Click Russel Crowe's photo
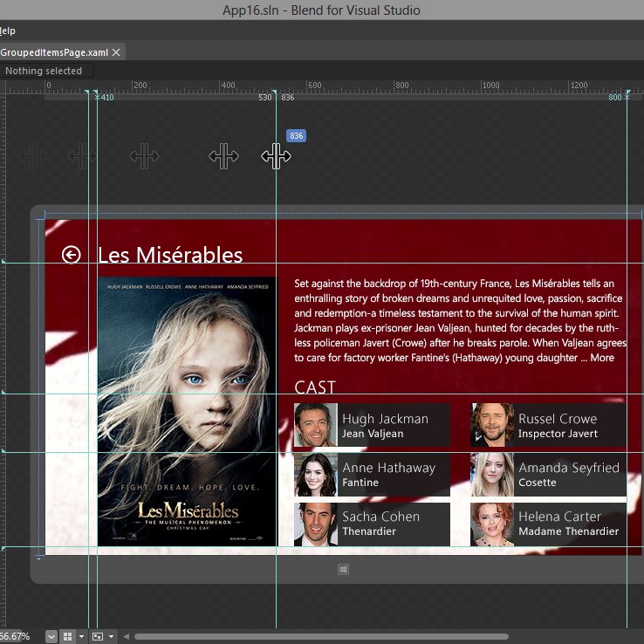The width and height of the screenshot is (644, 644). coord(492,425)
